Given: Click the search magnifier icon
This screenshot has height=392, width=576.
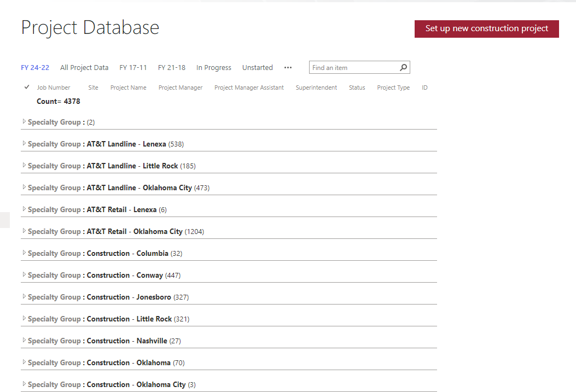Looking at the screenshot, I should (403, 68).
